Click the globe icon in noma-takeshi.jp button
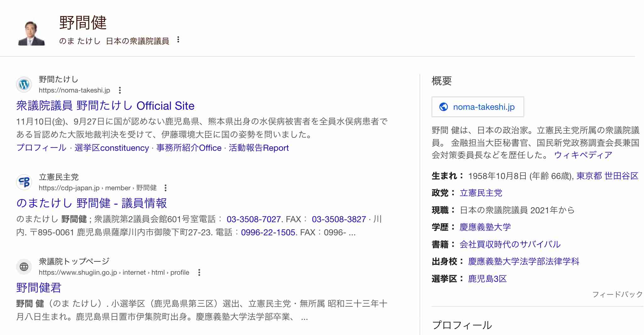Viewport: 644px width, 335px height. [444, 107]
